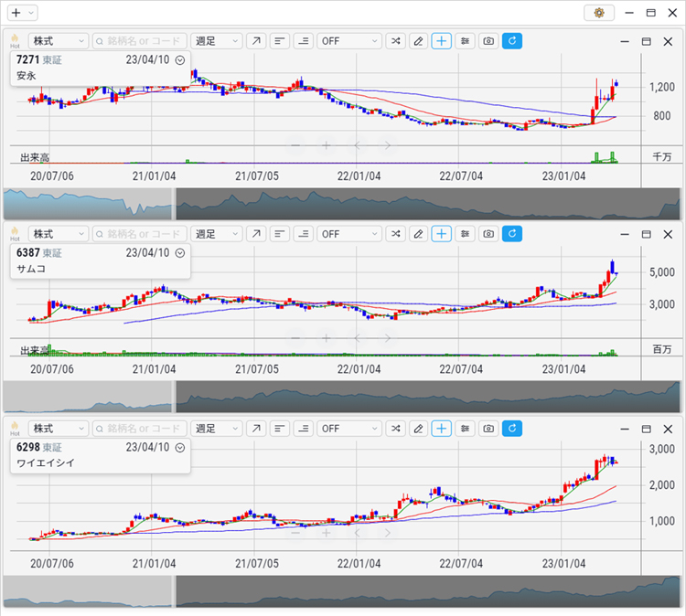Click the stock name search field in the top chart

tap(139, 41)
